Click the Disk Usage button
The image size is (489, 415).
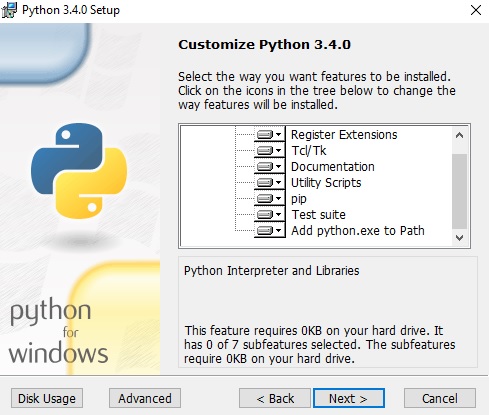coord(47,398)
